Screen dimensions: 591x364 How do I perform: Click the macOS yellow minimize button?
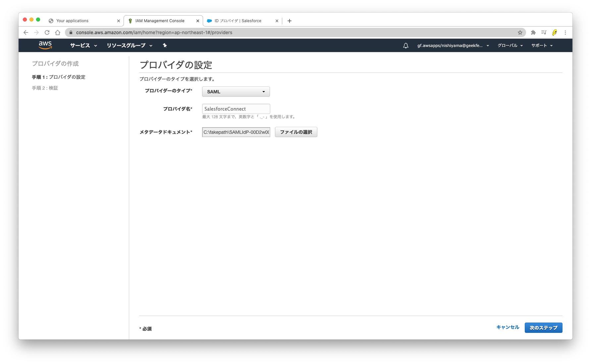(x=31, y=20)
